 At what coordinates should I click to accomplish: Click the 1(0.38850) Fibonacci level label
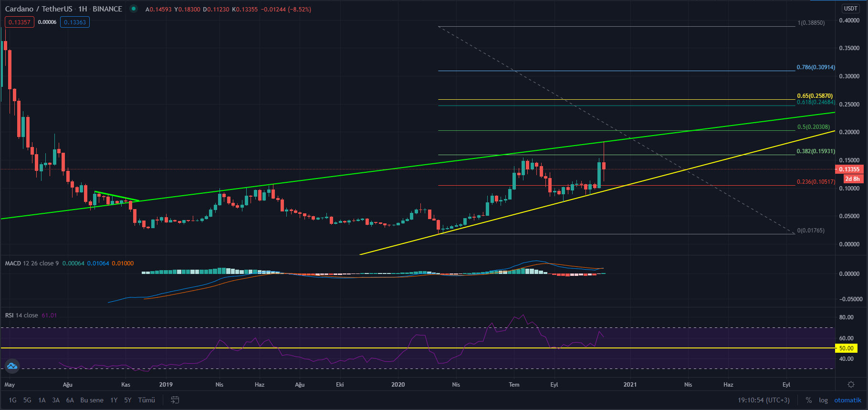click(811, 23)
